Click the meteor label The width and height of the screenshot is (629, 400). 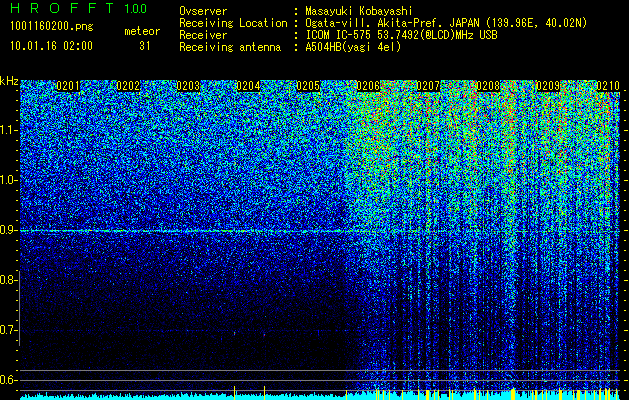point(142,31)
